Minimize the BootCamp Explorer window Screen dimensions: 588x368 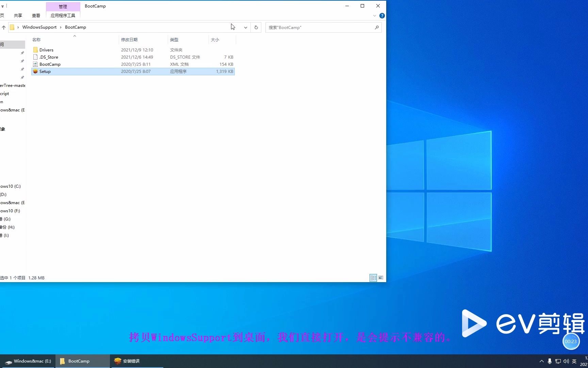(x=347, y=6)
